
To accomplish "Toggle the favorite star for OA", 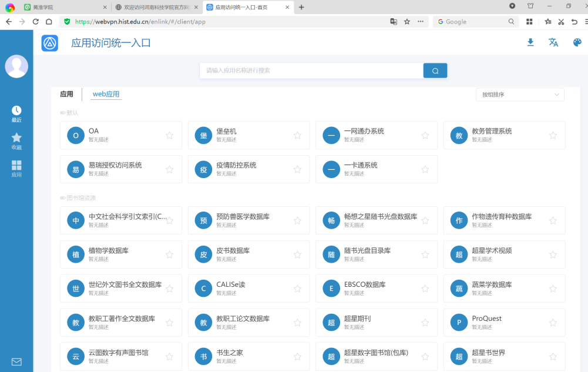I will coord(170,135).
